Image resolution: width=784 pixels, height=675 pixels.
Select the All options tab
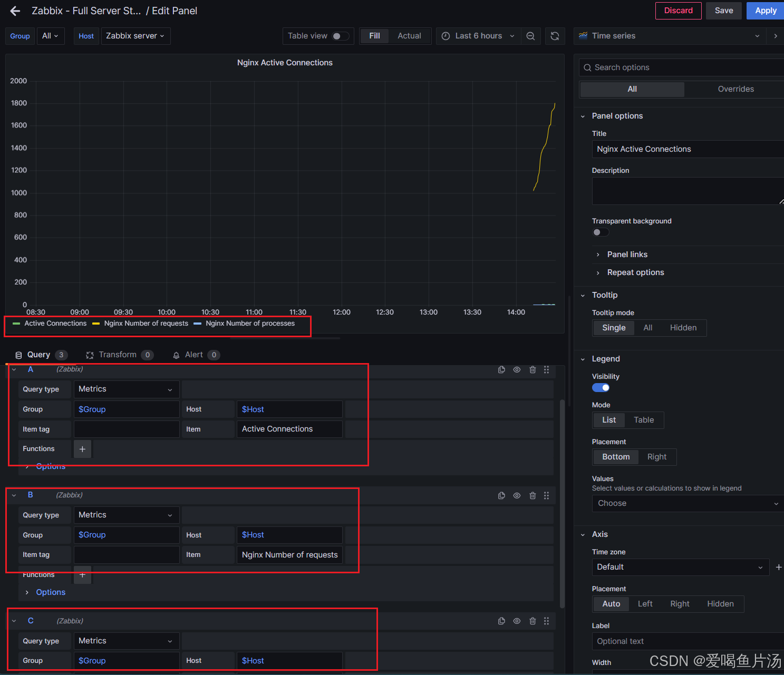point(632,89)
